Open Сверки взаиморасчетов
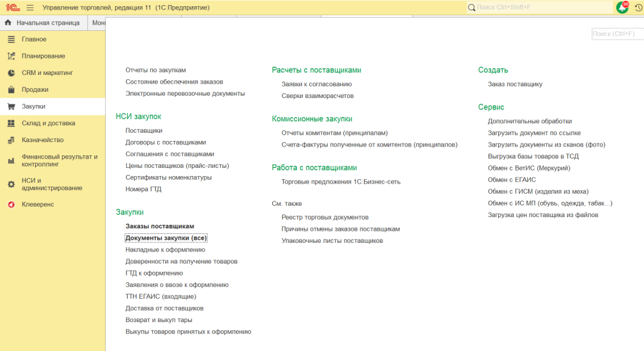This screenshot has height=351, width=644. [318, 96]
